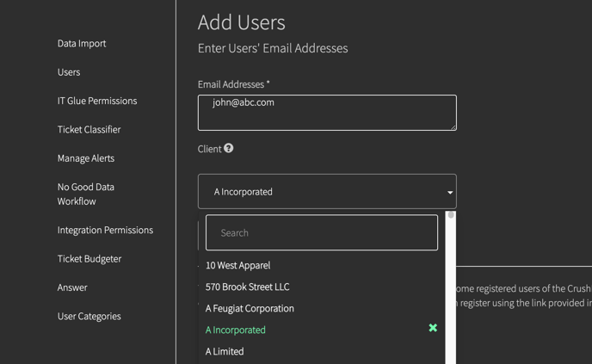Navigate to Ticket Budgeter
This screenshot has width=592, height=364.
(89, 259)
